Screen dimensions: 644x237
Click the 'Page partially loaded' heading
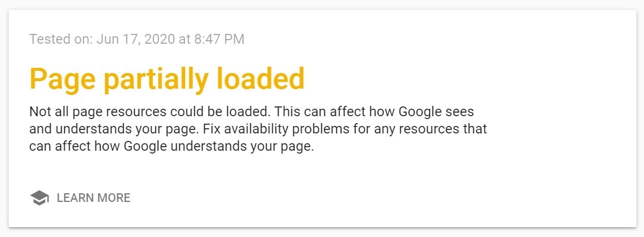point(167,79)
